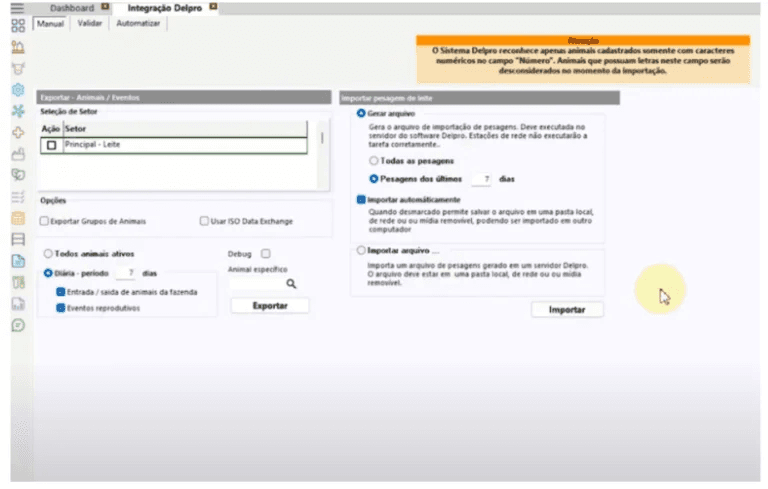
Task: Check the Ação box for Principal - Leite
Action: (x=51, y=146)
